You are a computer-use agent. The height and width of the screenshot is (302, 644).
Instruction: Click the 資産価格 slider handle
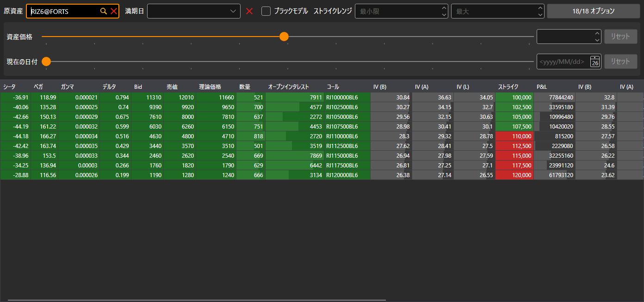(284, 37)
